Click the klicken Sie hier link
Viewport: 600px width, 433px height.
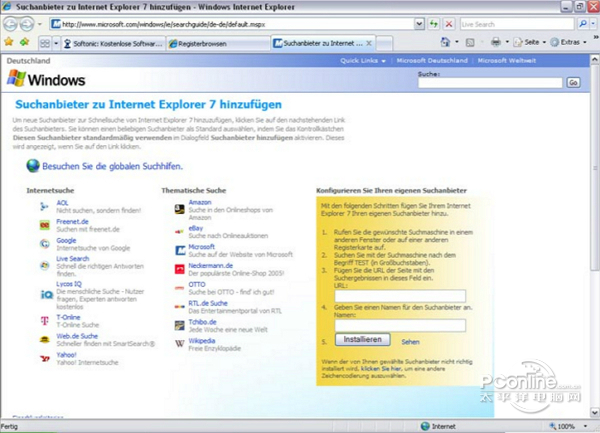[x=381, y=369]
